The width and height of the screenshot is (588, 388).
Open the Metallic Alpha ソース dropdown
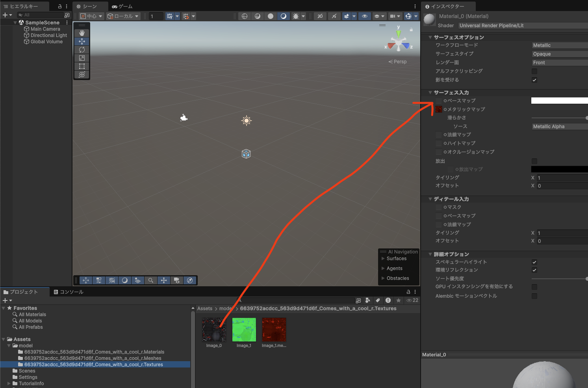[x=559, y=126]
